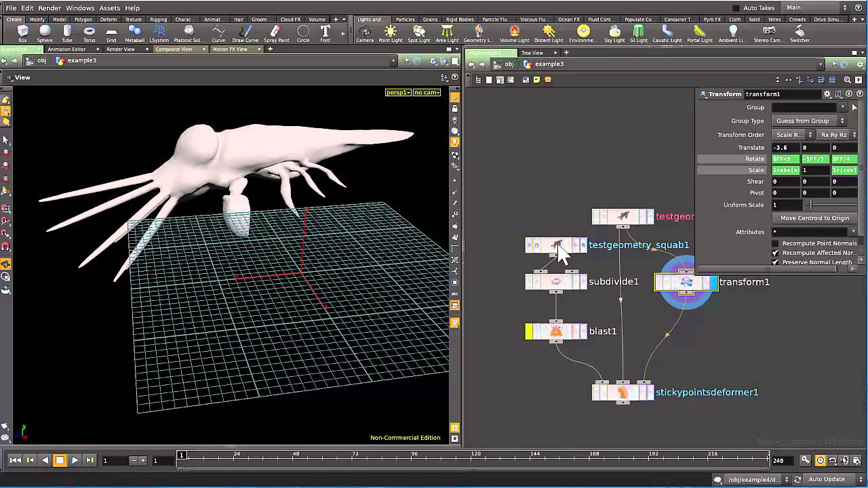The height and width of the screenshot is (488, 868).
Task: Open the Group field dropdown arrow
Action: coord(843,107)
